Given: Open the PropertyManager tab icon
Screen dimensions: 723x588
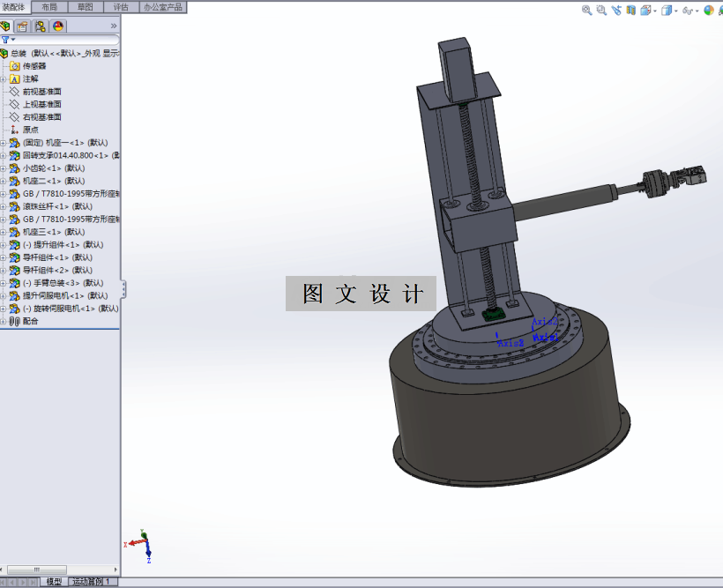Looking at the screenshot, I should tap(22, 26).
